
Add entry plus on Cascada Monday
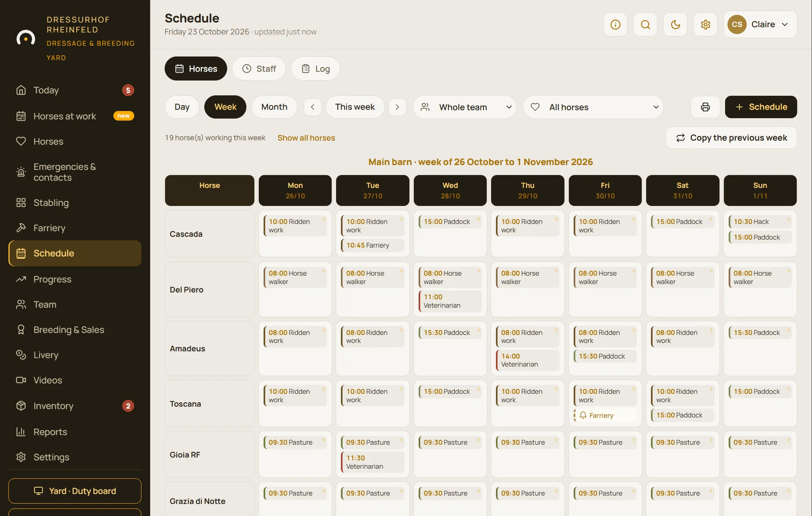pyautogui.click(x=324, y=219)
